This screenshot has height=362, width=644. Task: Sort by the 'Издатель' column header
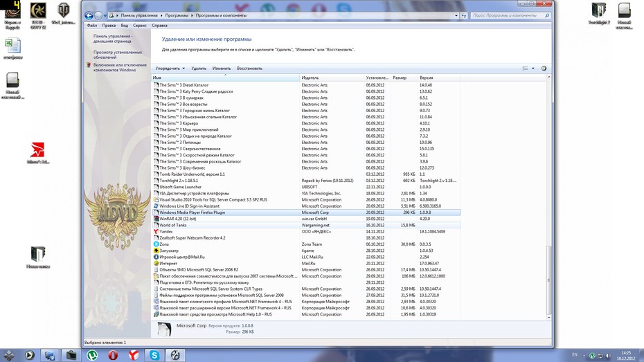click(x=332, y=78)
